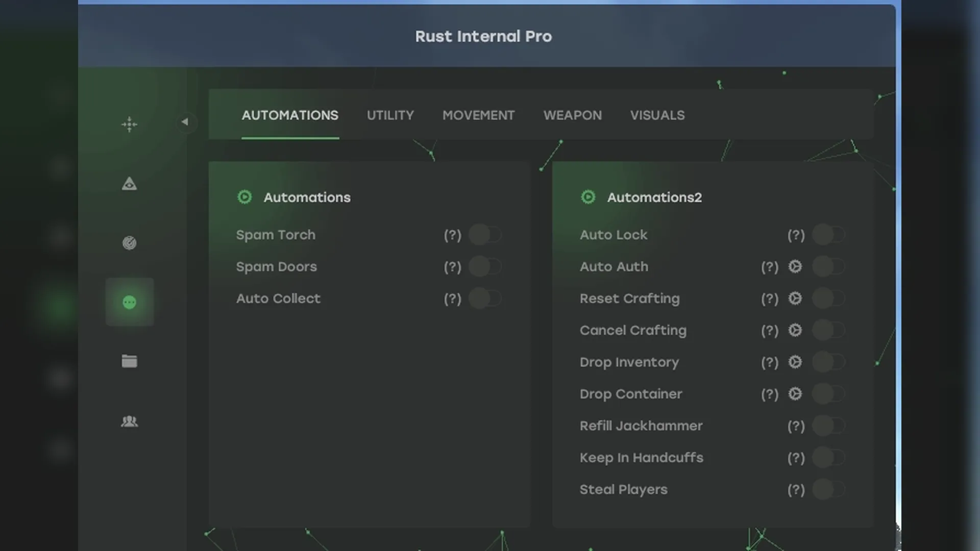
Task: Collapse the sidebar with the left arrow
Action: click(x=185, y=122)
